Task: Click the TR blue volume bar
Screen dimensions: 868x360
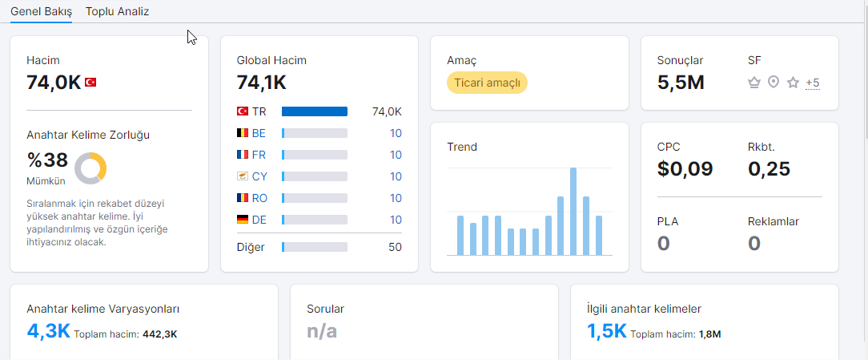Action: [315, 111]
